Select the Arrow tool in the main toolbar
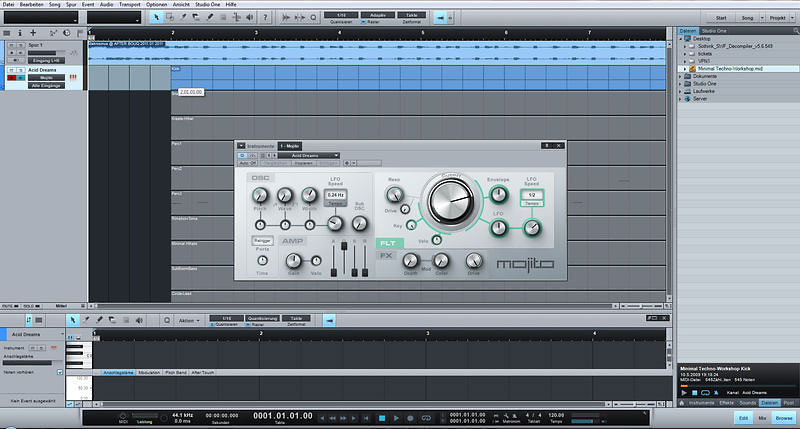 click(x=157, y=17)
